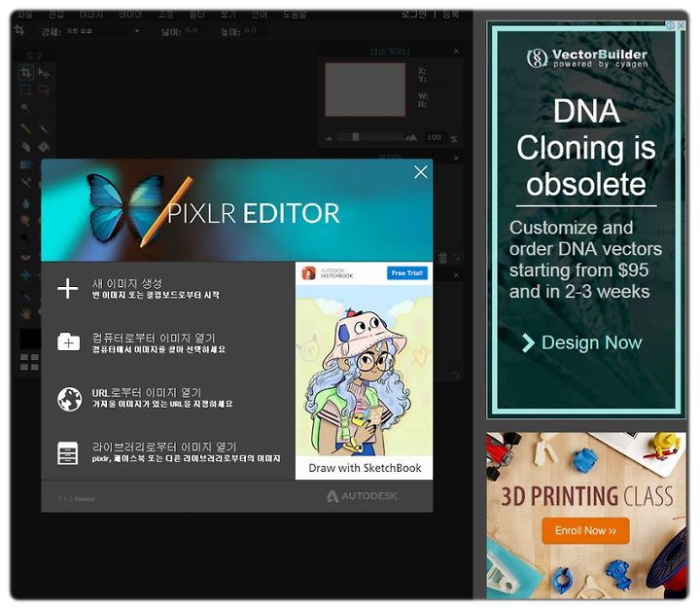Viewport: 700px width, 610px height.
Task: Close the Layers panel
Action: click(x=456, y=158)
